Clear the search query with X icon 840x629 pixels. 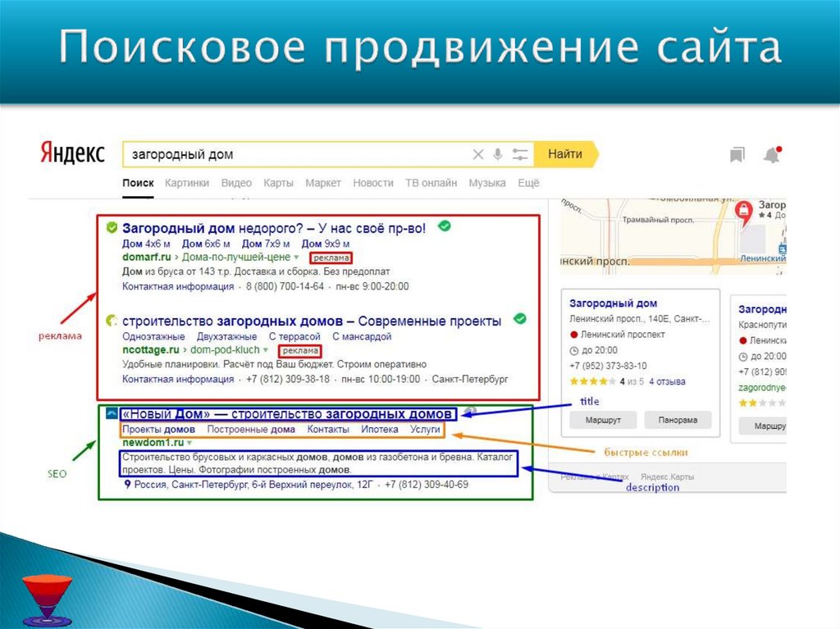point(478,155)
